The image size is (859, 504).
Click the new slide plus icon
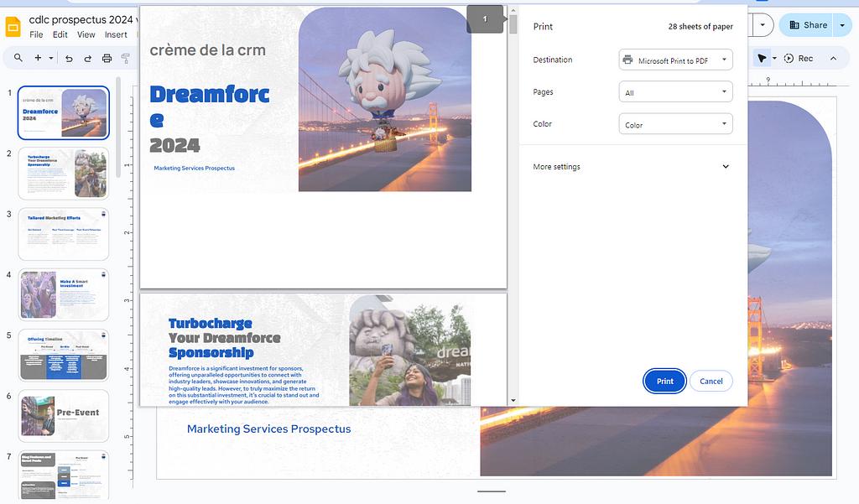pyautogui.click(x=38, y=58)
